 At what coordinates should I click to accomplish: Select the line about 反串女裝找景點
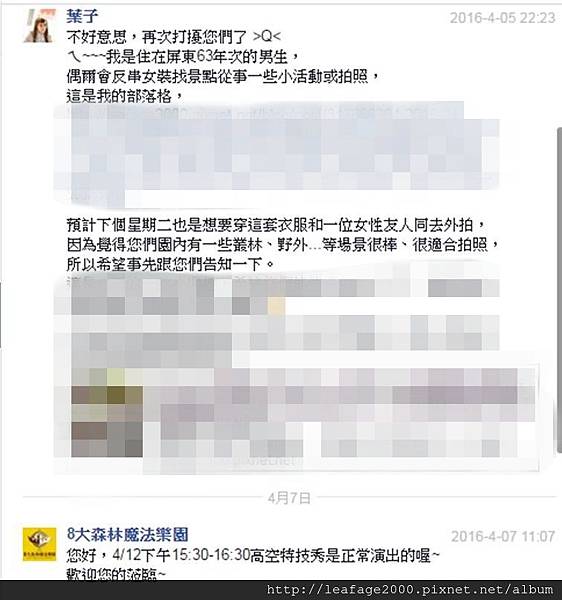[223, 77]
